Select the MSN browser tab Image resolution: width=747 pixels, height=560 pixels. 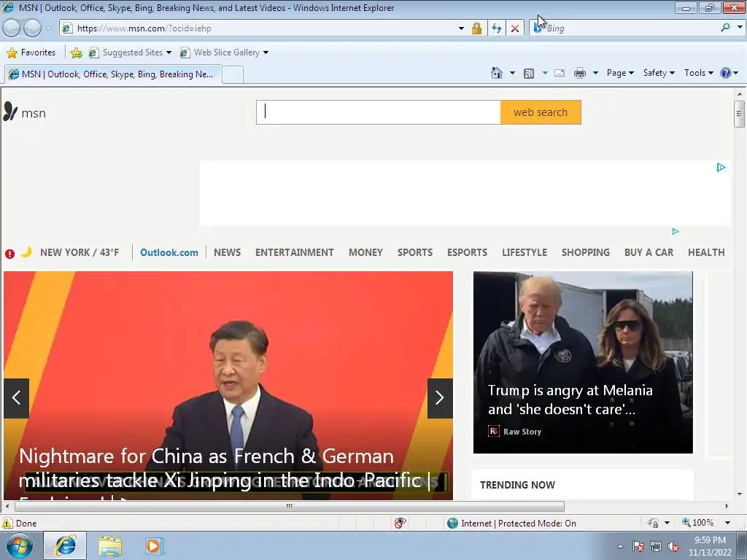113,74
